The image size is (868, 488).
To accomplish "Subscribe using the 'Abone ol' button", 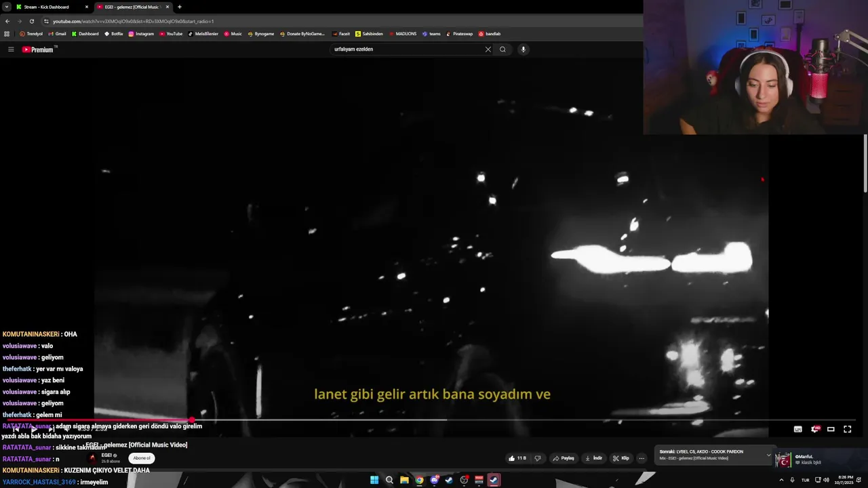I will (142, 458).
